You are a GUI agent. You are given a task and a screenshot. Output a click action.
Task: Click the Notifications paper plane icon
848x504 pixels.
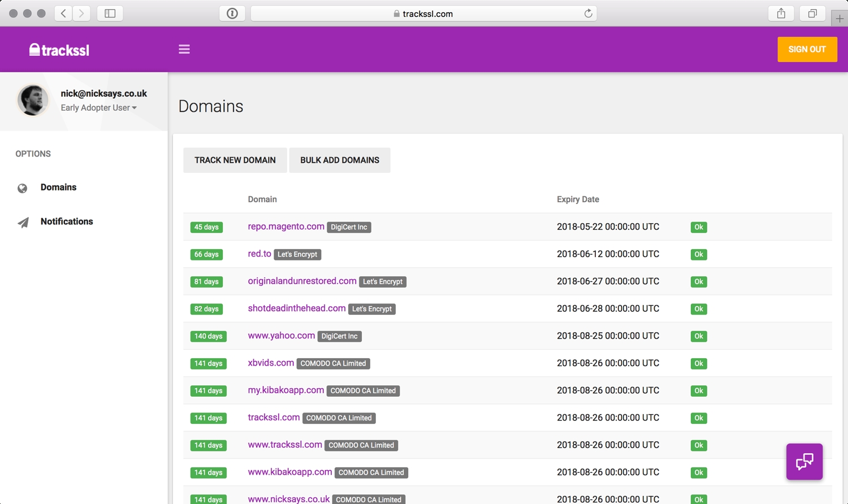(23, 222)
